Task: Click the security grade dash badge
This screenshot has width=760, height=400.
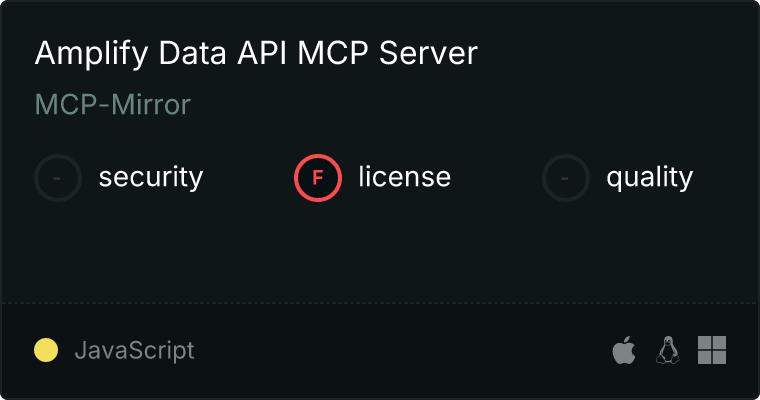Action: 58,178
